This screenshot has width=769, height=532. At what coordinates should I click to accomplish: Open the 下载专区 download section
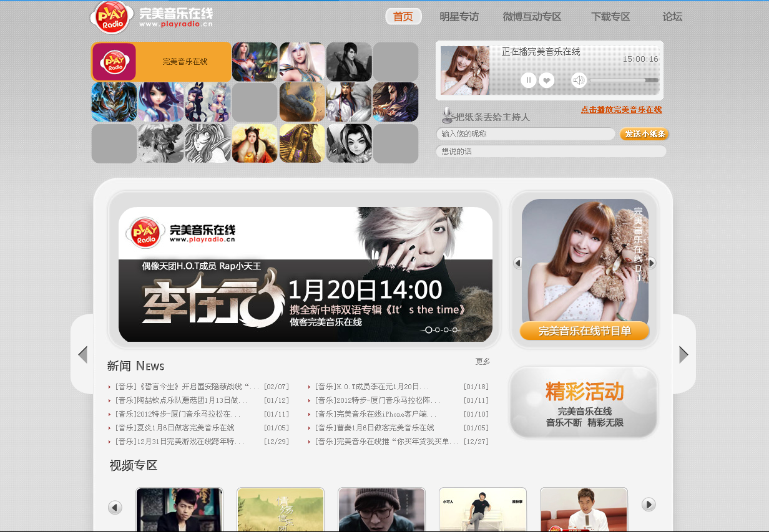tap(610, 17)
